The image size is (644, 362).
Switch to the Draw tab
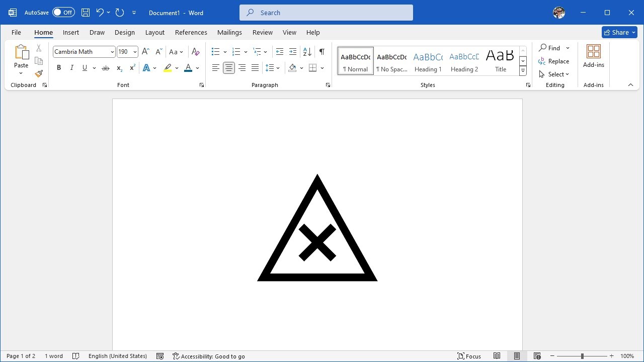pyautogui.click(x=97, y=32)
